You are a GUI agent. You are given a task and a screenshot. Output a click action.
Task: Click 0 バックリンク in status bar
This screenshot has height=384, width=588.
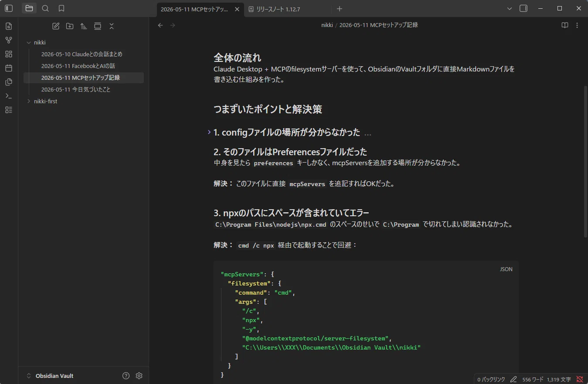(x=491, y=379)
